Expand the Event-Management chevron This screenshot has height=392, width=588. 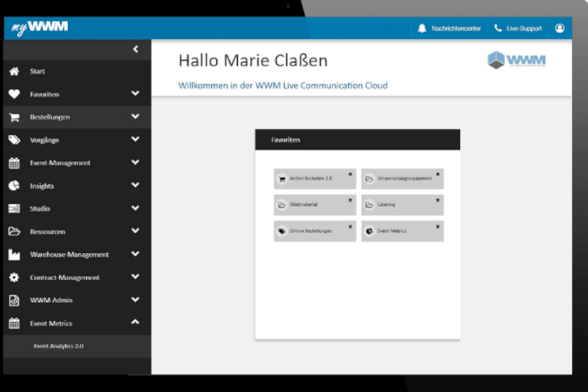135,163
